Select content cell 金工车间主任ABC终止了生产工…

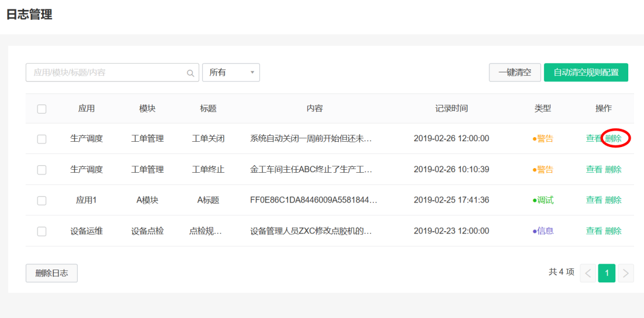[x=311, y=169]
